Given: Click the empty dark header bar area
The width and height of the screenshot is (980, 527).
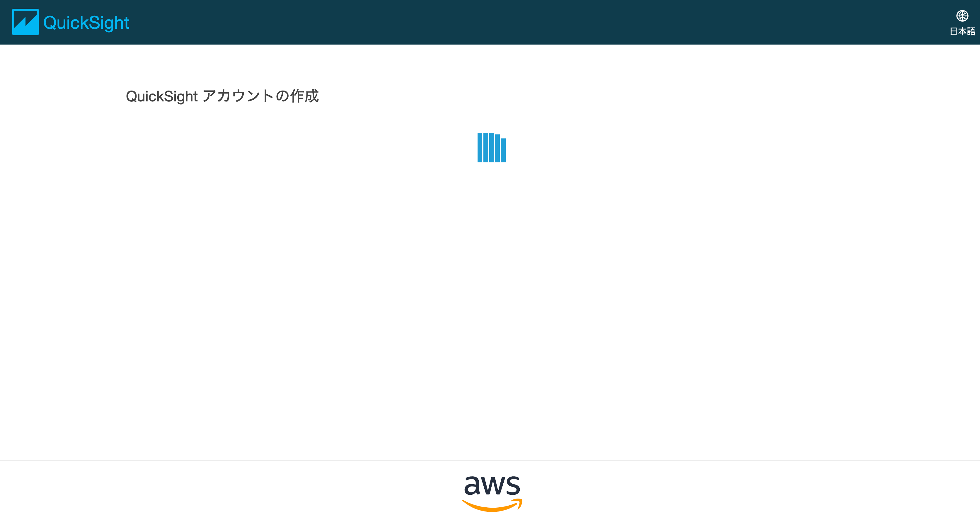Looking at the screenshot, I should [533, 22].
